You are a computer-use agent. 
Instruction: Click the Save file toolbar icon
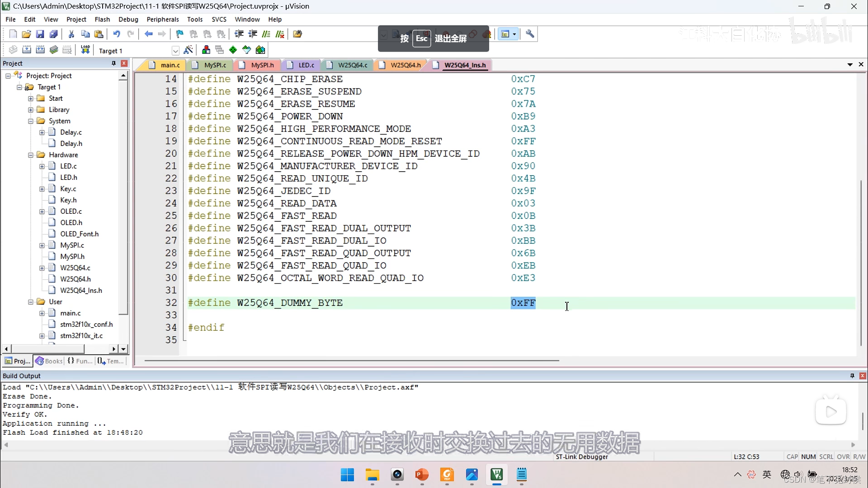coord(40,34)
